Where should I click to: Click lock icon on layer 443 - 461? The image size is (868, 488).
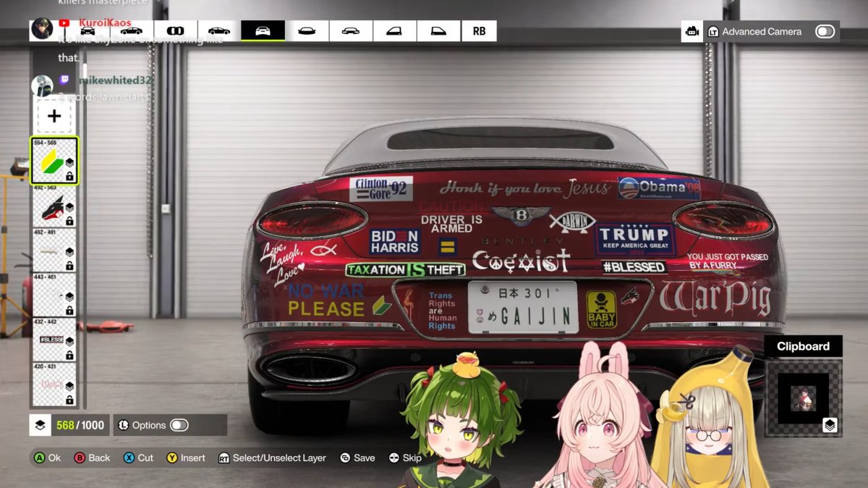point(69,310)
